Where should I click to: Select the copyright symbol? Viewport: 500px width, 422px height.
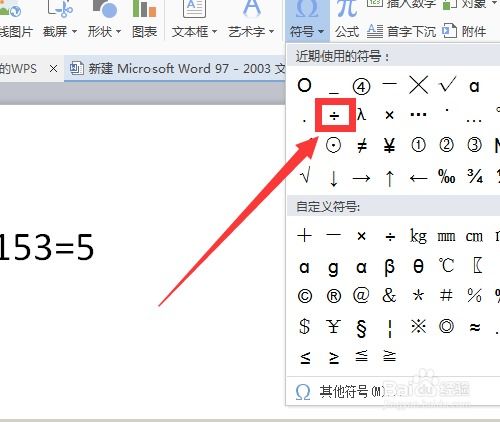click(x=305, y=296)
